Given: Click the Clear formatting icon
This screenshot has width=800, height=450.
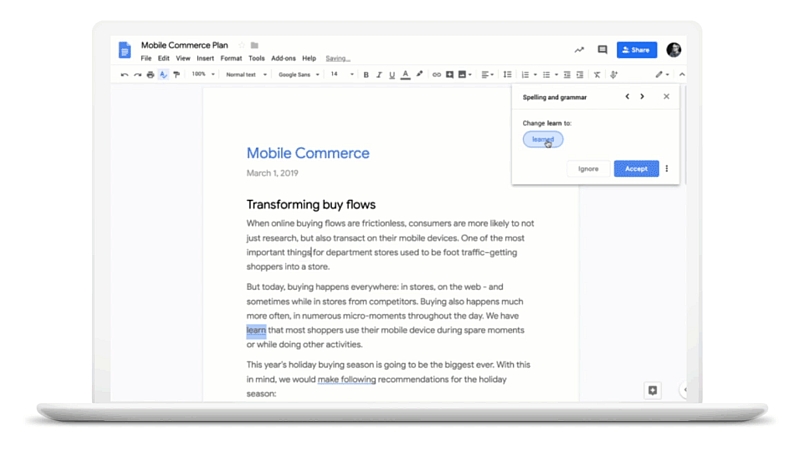Looking at the screenshot, I should (597, 74).
